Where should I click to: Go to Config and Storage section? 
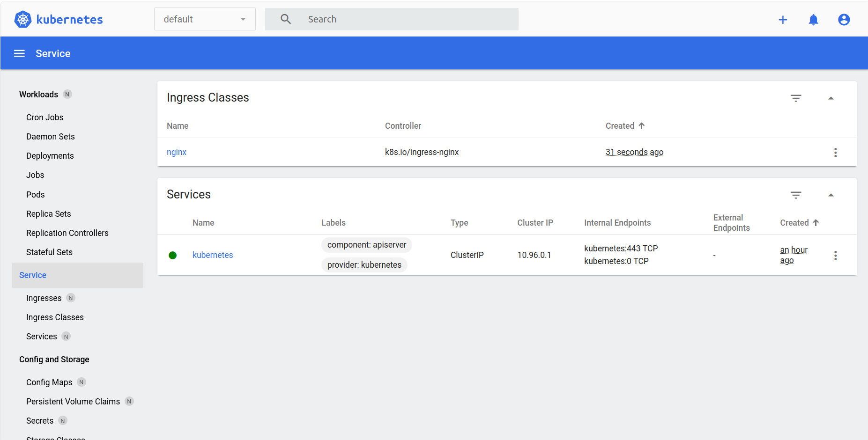54,359
